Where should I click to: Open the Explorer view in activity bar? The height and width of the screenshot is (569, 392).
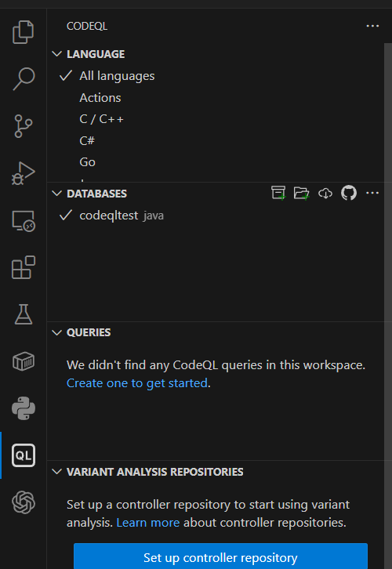(24, 32)
